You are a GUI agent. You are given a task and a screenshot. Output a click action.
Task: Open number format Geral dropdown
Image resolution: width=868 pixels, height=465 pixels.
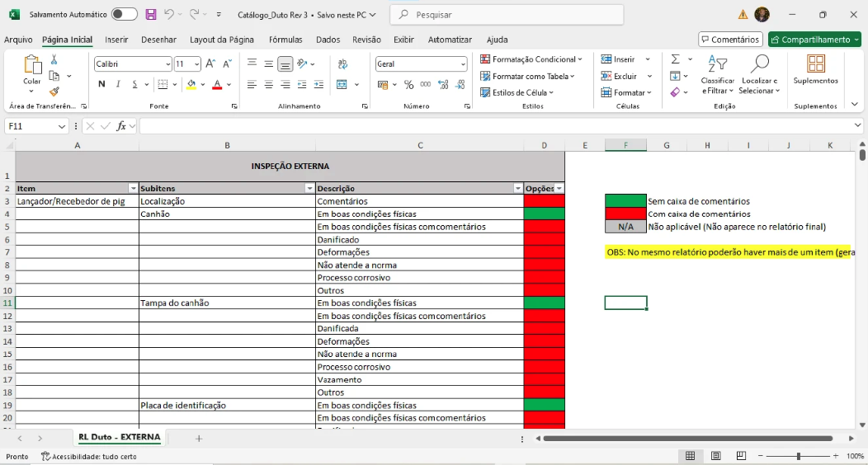(x=463, y=64)
